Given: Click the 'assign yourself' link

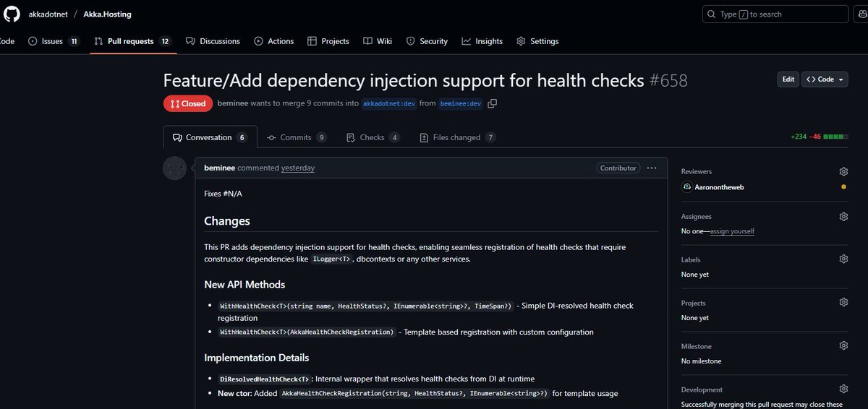Looking at the screenshot, I should 732,231.
